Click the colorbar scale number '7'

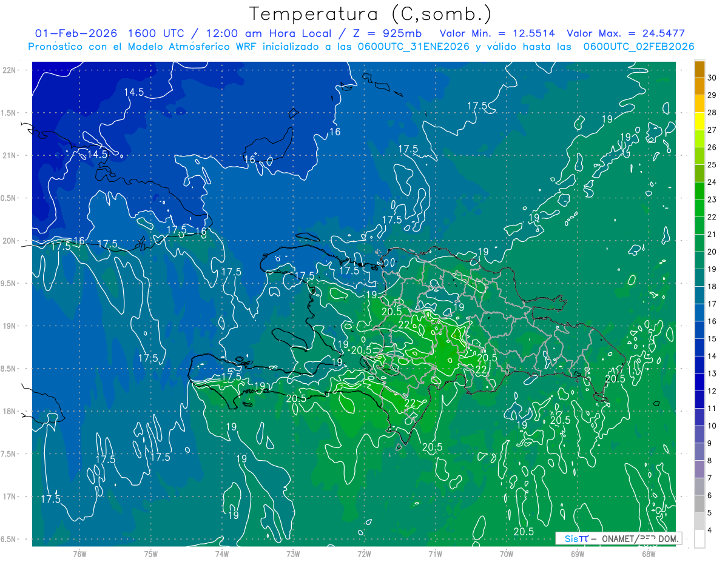pos(710,478)
